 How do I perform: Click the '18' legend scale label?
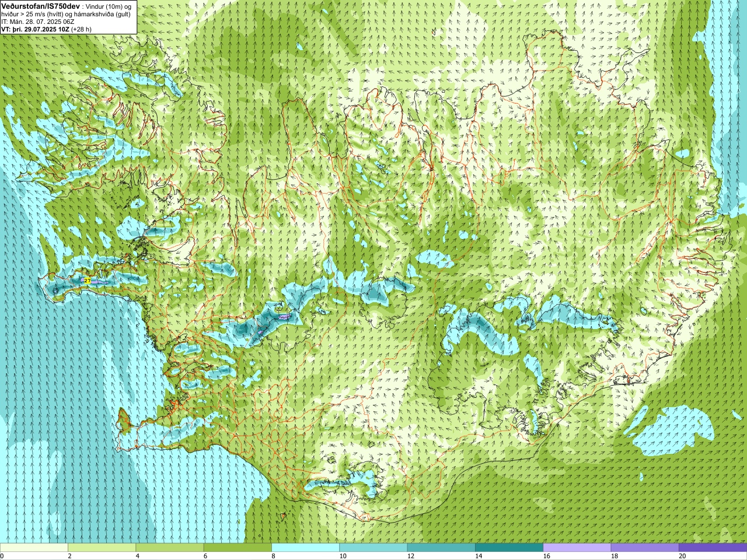[615, 556]
